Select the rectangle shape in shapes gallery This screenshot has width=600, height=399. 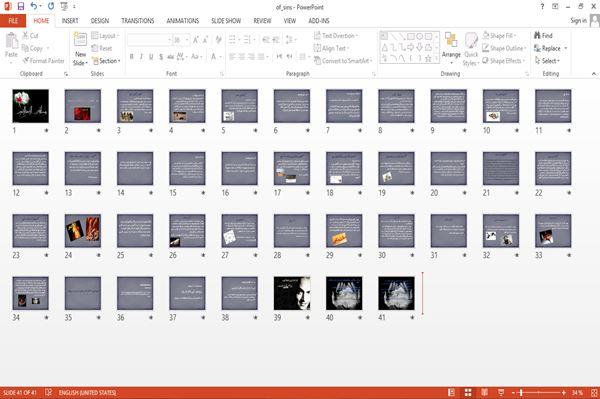click(x=411, y=36)
